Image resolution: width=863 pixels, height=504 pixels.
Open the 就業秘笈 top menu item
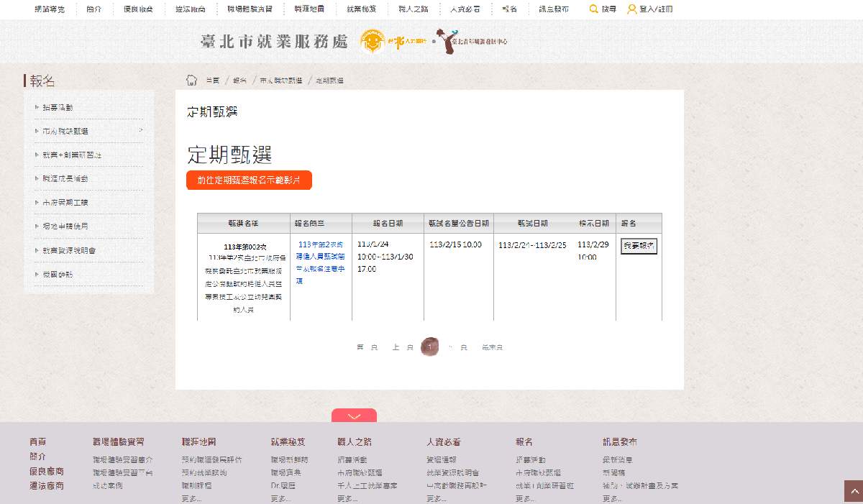tap(361, 9)
